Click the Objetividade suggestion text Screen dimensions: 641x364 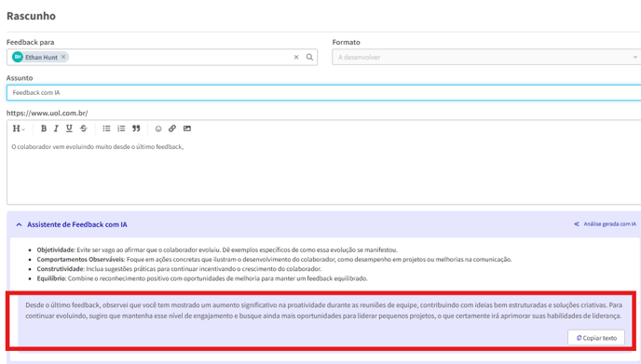(217, 250)
